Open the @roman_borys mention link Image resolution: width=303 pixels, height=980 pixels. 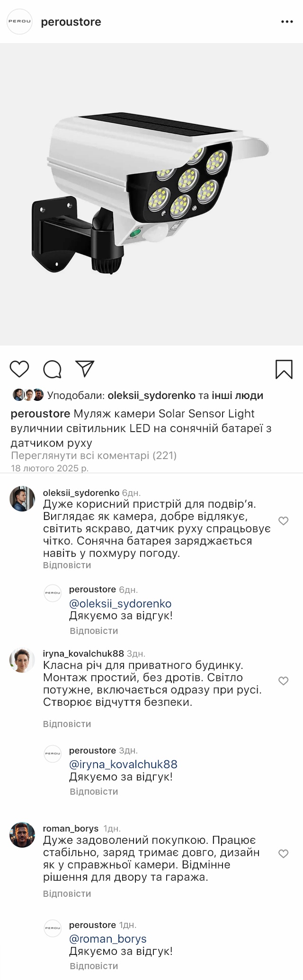pos(108,939)
